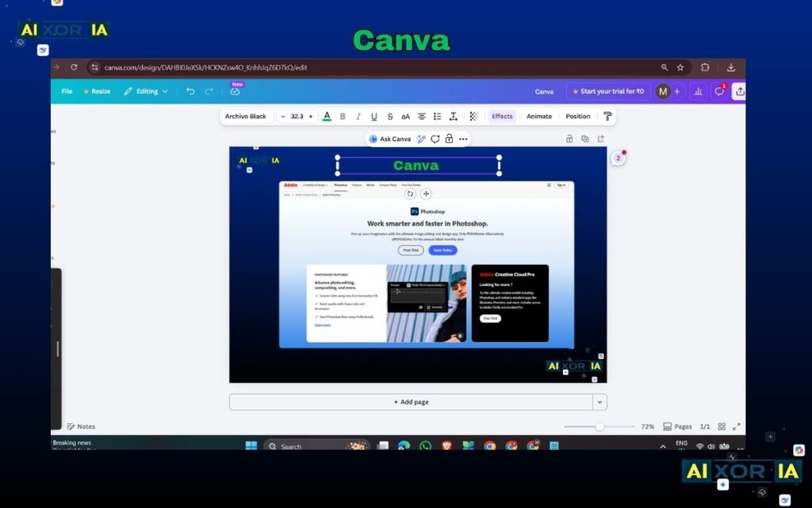
Task: Click the Magic Write wand icon
Action: 421,138
